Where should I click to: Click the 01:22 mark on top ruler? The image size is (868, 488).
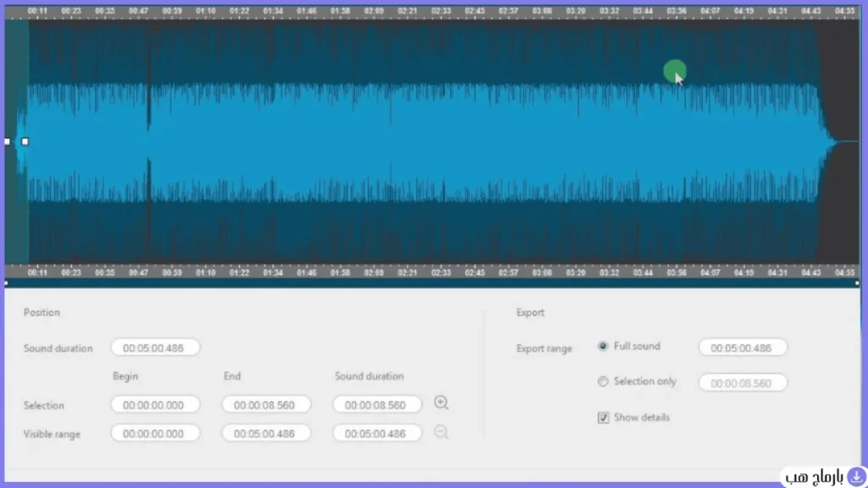click(239, 11)
